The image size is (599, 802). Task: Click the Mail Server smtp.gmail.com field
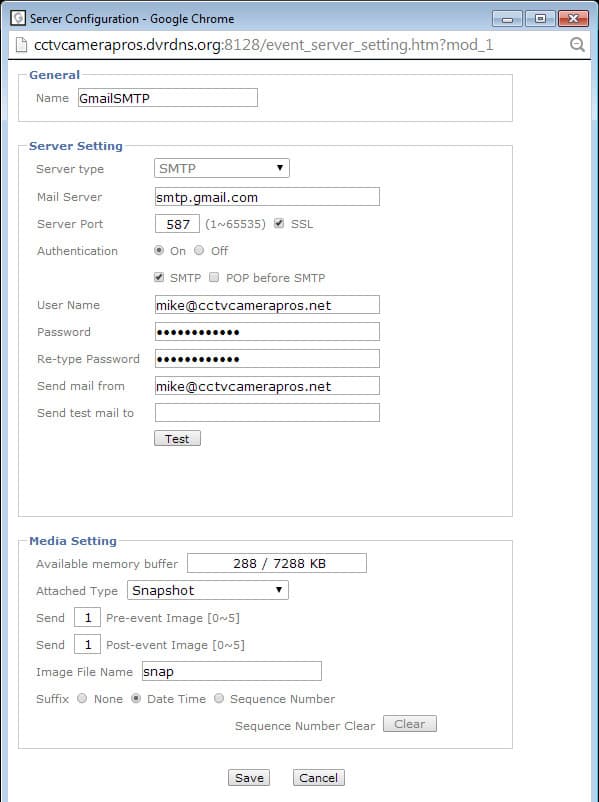(x=267, y=197)
